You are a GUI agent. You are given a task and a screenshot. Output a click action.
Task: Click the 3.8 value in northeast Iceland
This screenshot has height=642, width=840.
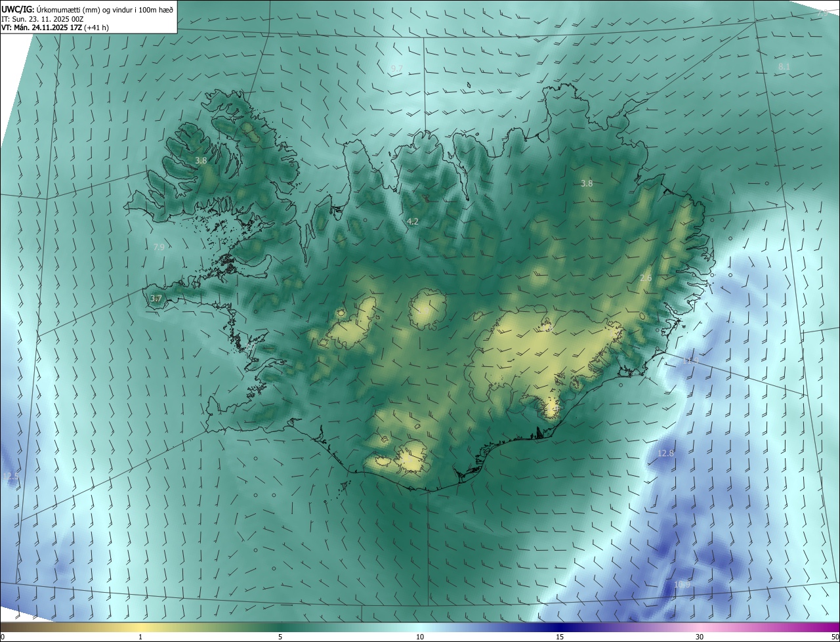point(587,184)
